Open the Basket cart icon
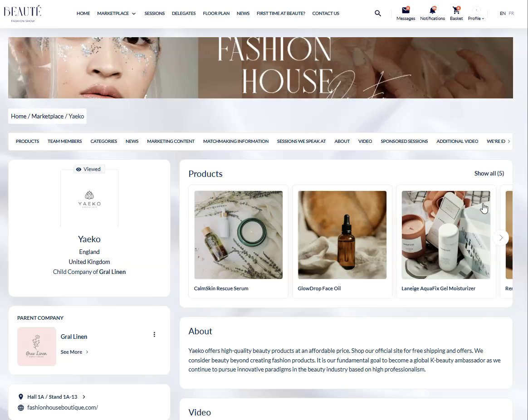This screenshot has width=528, height=420. pos(456,10)
